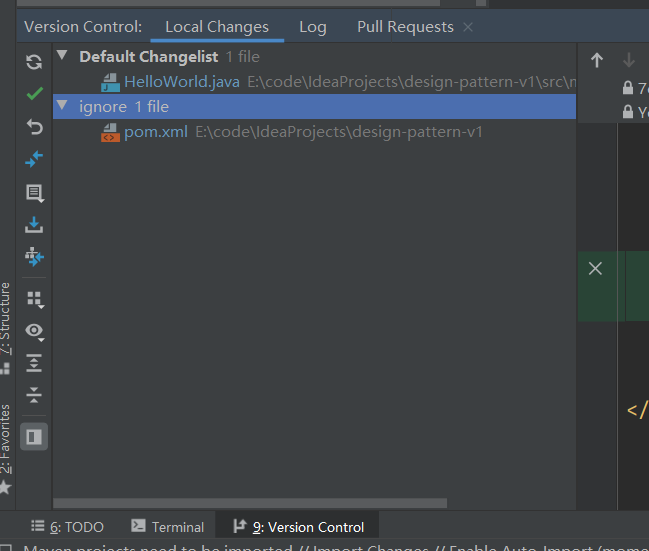Click the TODO list icon
This screenshot has height=551, width=649.
tap(38, 526)
